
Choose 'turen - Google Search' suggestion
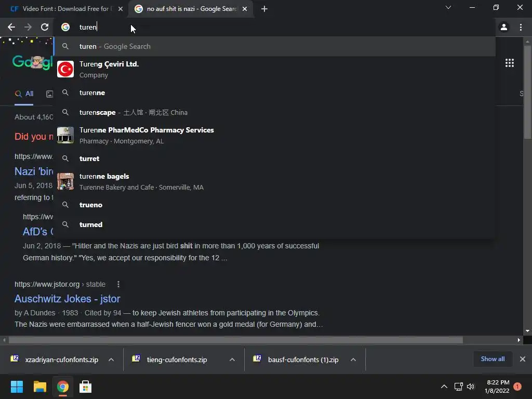[275, 46]
